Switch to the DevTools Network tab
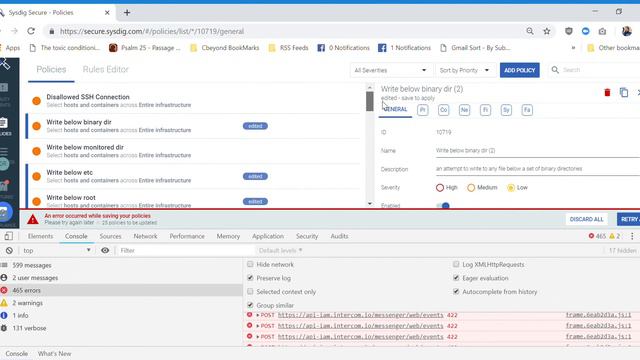Screen dimensions: 640x360 pyautogui.click(x=145, y=236)
